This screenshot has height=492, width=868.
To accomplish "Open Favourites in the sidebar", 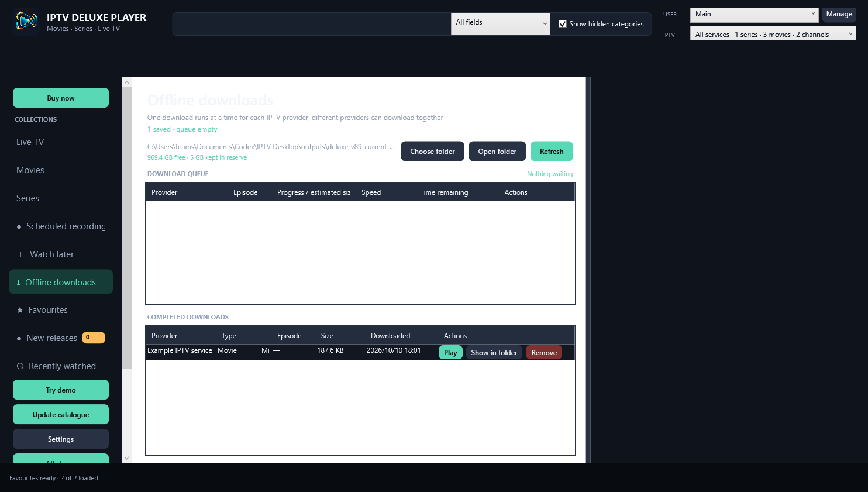I will tap(61, 310).
